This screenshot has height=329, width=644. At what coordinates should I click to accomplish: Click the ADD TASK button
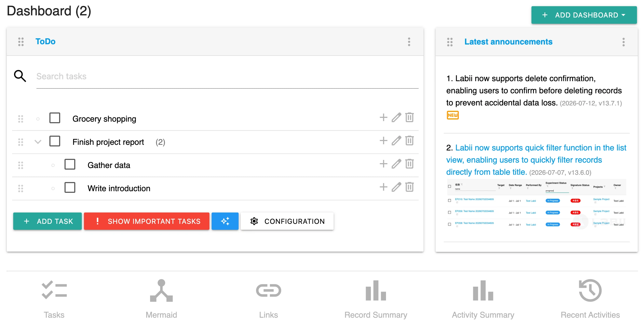click(x=48, y=221)
